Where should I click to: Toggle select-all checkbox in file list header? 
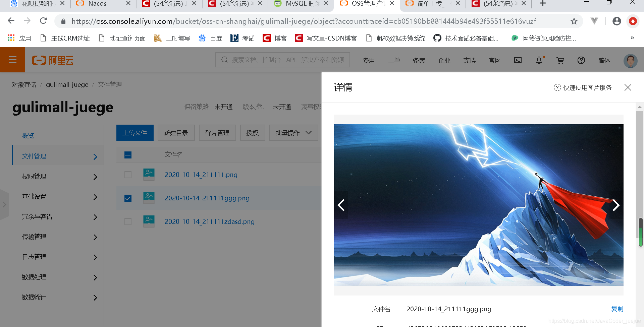click(128, 155)
